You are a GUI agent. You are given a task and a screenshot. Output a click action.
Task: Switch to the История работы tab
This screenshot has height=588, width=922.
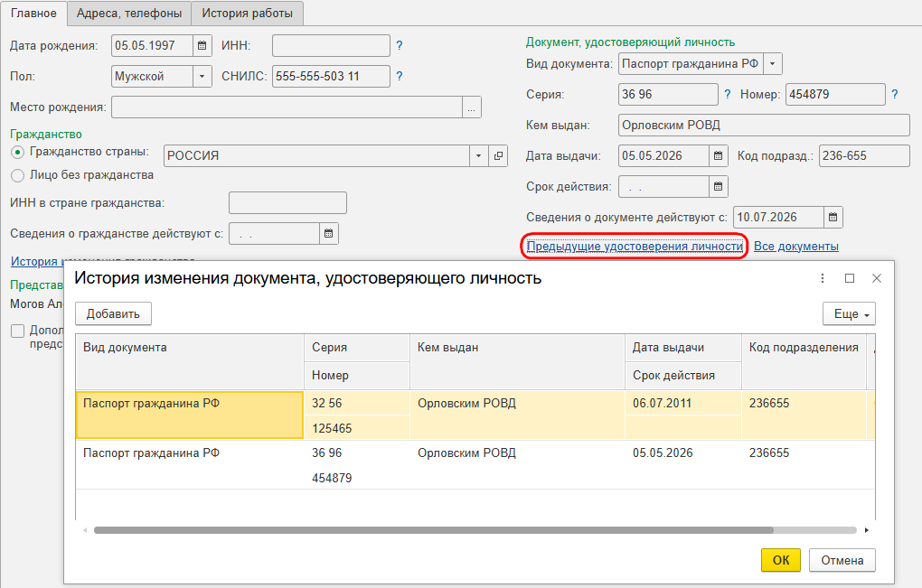point(247,13)
